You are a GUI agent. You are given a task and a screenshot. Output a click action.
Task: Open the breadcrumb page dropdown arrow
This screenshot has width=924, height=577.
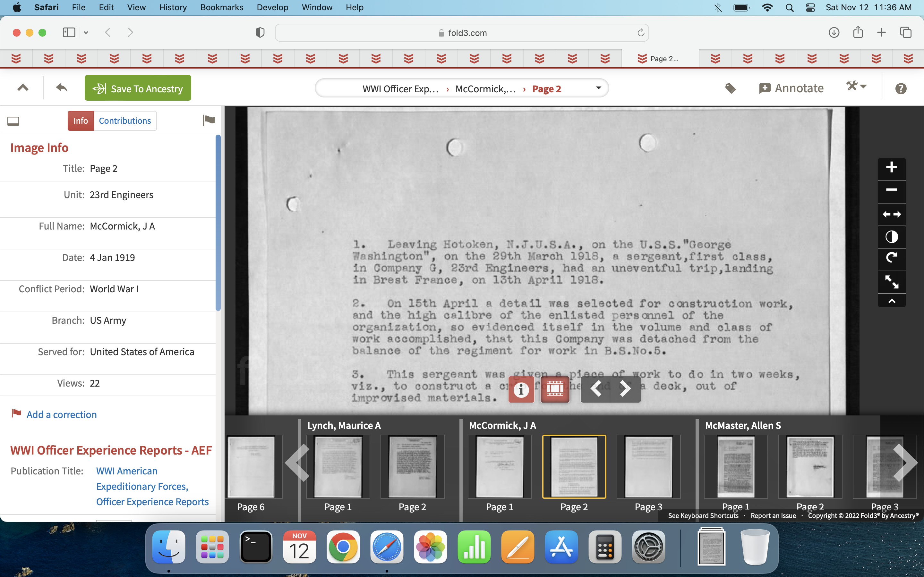[598, 88]
